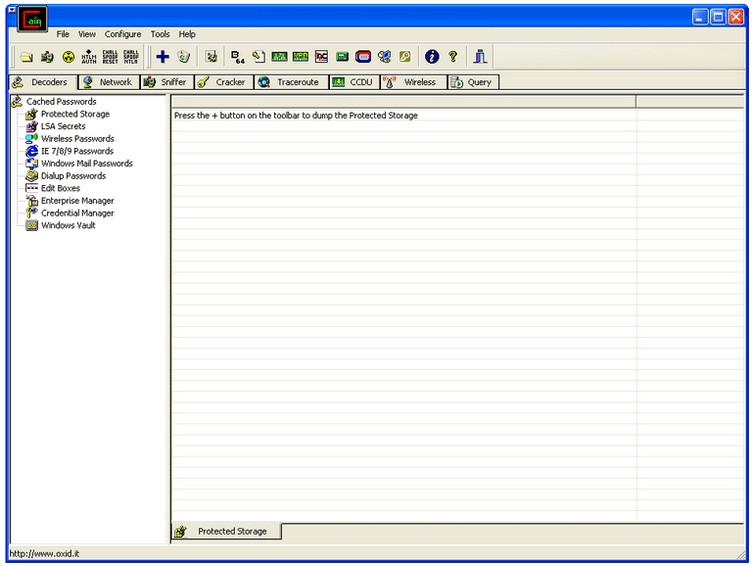Image resolution: width=752 pixels, height=566 pixels.
Task: Click the Configure icon next to recycle bin
Action: [212, 57]
